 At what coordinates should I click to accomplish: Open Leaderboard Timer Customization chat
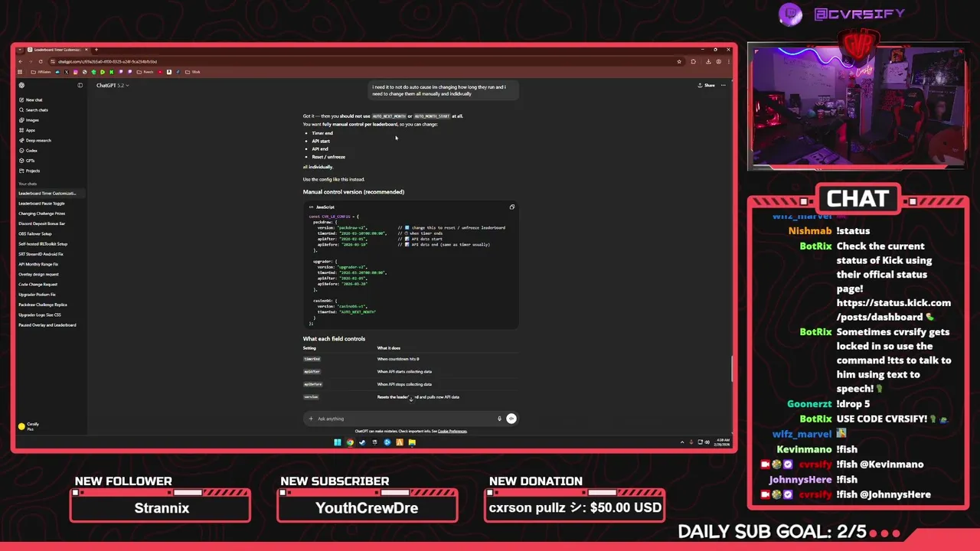51,194
